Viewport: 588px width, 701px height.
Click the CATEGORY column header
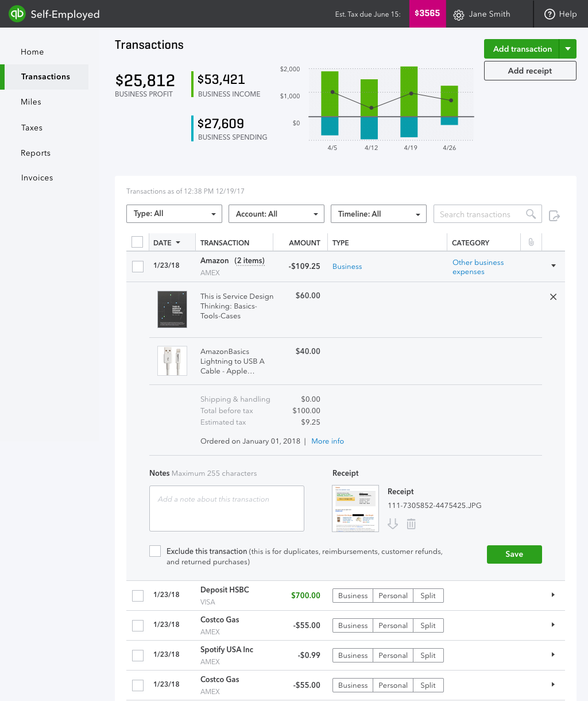470,242
